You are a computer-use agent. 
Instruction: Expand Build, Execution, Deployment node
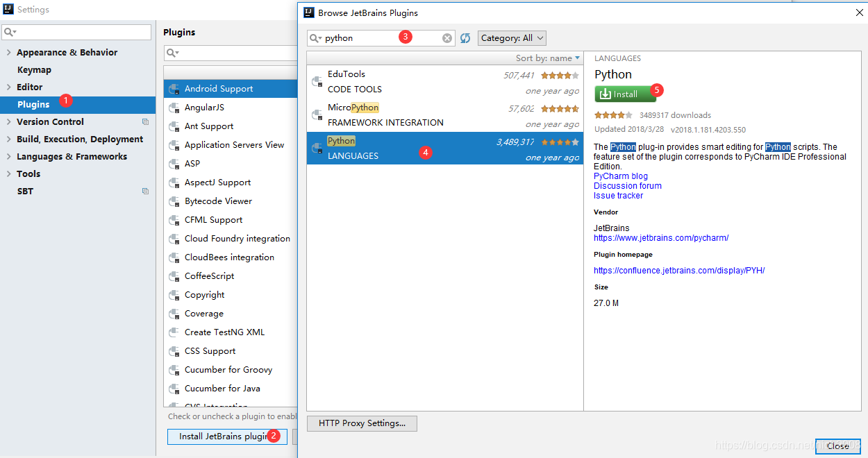(8, 139)
